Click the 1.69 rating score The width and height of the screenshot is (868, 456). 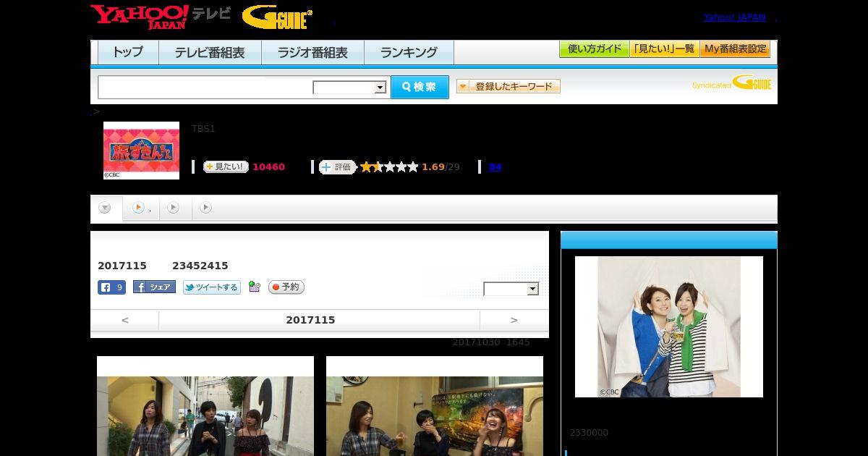point(433,167)
